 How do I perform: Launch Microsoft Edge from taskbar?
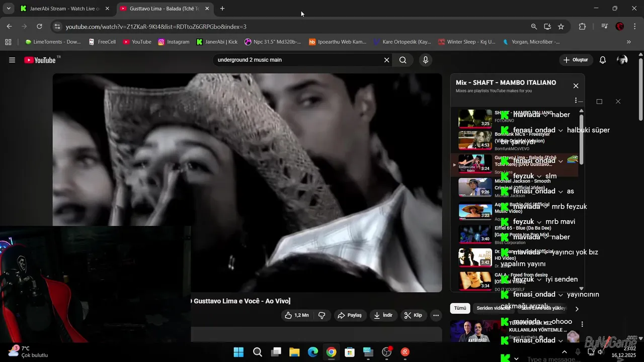312,352
